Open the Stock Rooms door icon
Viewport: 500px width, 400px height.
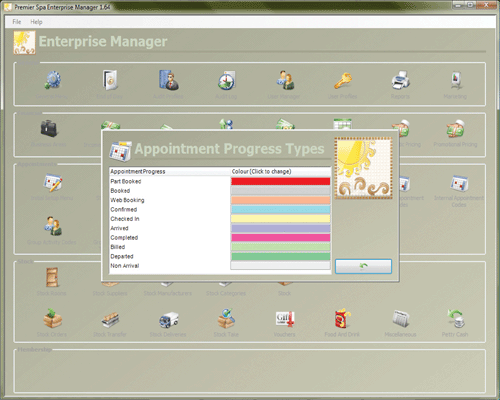coord(52,277)
